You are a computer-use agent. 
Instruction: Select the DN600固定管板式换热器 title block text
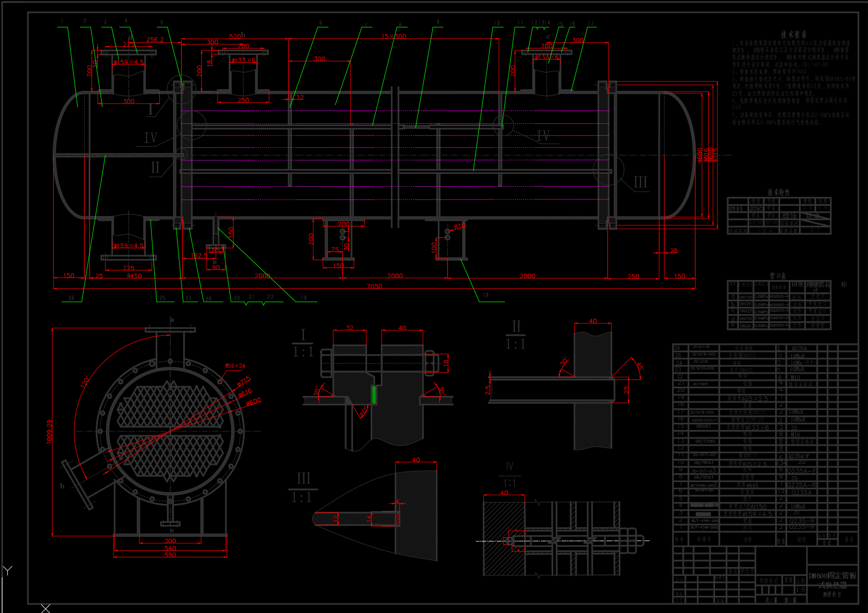click(832, 580)
